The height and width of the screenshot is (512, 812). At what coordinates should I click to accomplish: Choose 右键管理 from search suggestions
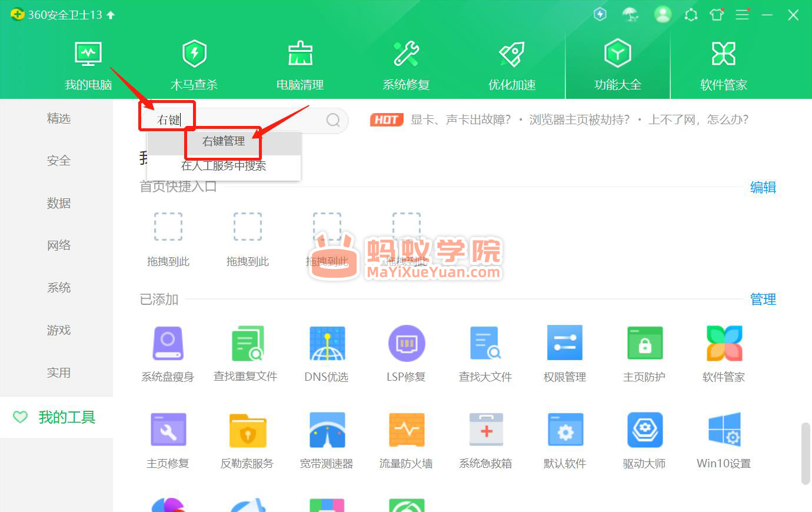[x=224, y=142]
